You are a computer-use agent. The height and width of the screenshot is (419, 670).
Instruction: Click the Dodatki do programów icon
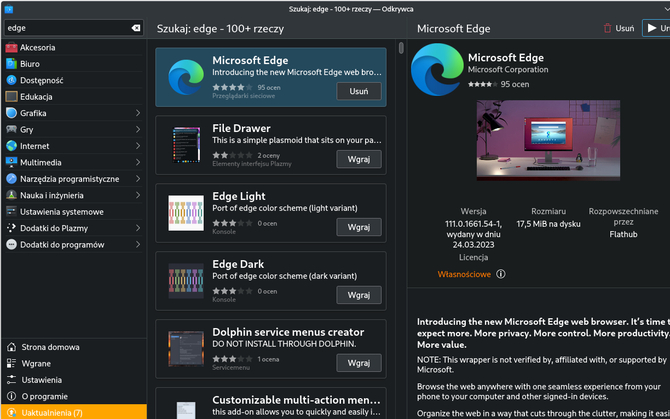(12, 245)
